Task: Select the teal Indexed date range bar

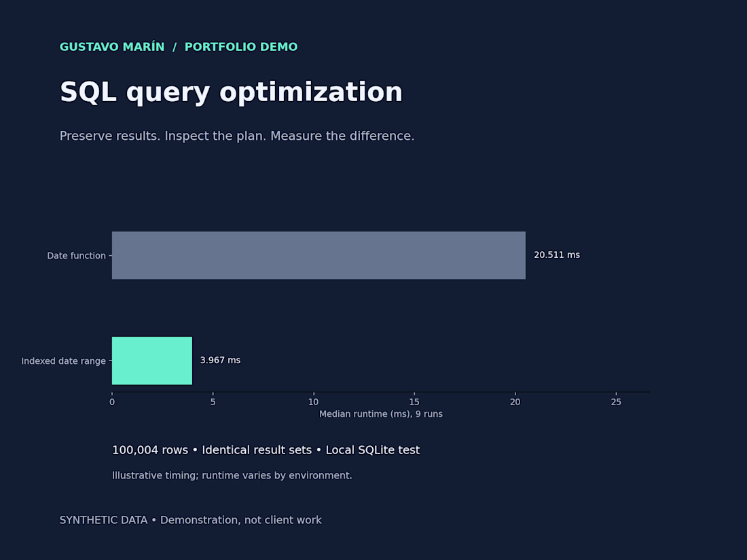Action: pos(152,360)
